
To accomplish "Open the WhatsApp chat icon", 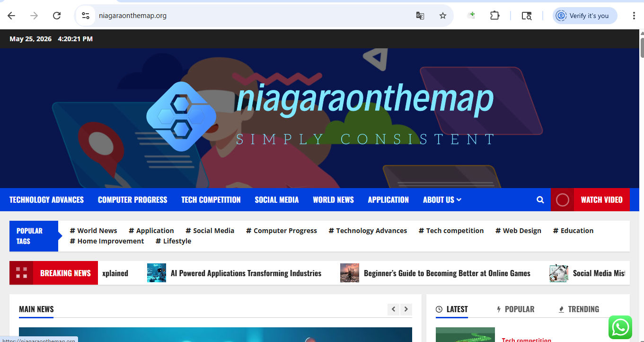I will point(620,327).
